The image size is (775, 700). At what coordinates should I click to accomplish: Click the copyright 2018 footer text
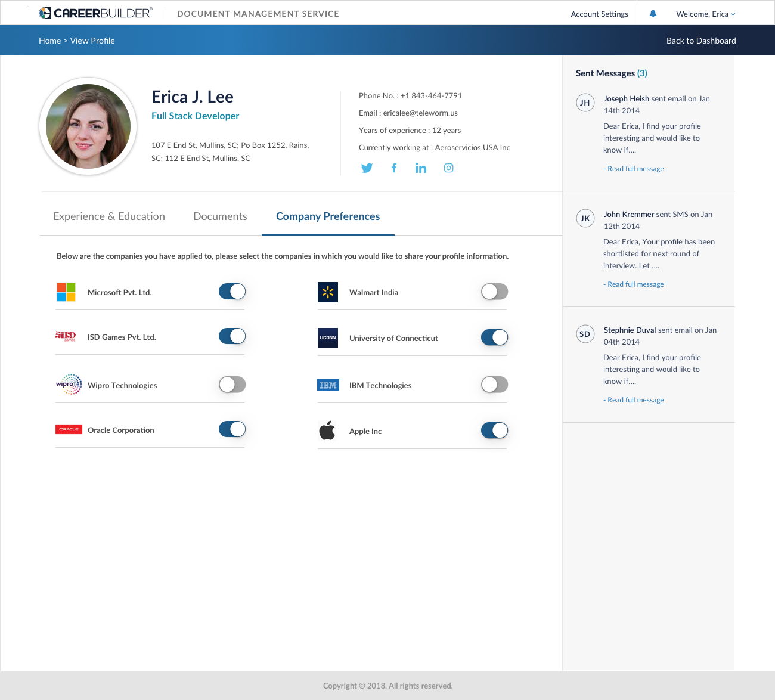click(387, 686)
